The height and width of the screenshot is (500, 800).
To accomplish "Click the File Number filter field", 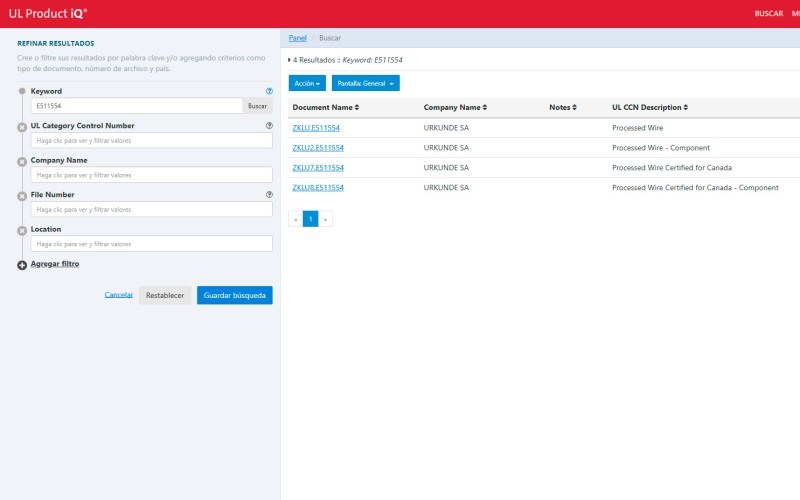I will point(152,209).
